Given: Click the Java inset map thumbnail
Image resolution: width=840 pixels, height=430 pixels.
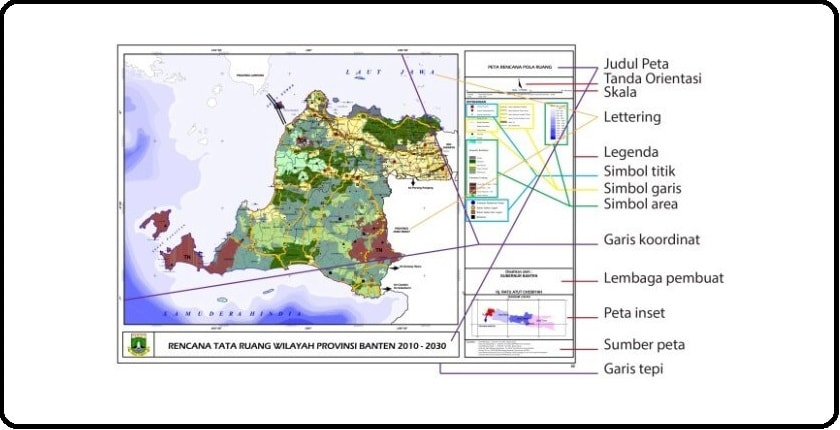Looking at the screenshot, I should click(x=517, y=318).
